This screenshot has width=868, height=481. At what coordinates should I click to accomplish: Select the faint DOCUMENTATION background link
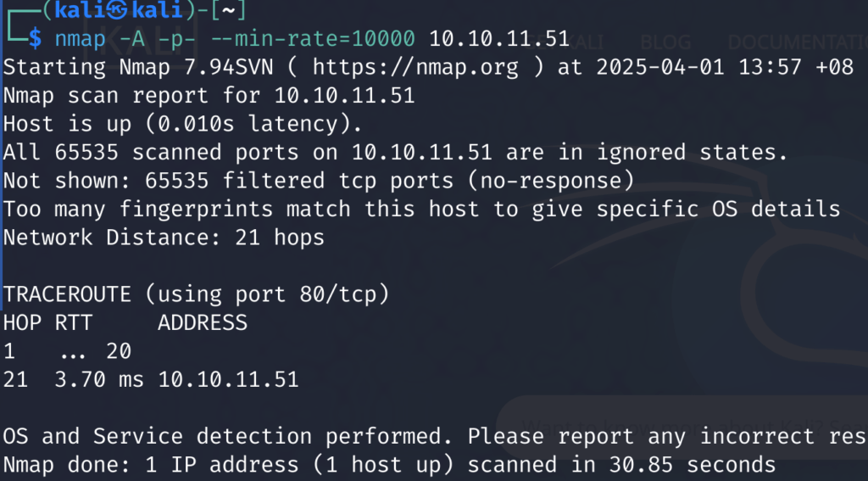[798, 42]
